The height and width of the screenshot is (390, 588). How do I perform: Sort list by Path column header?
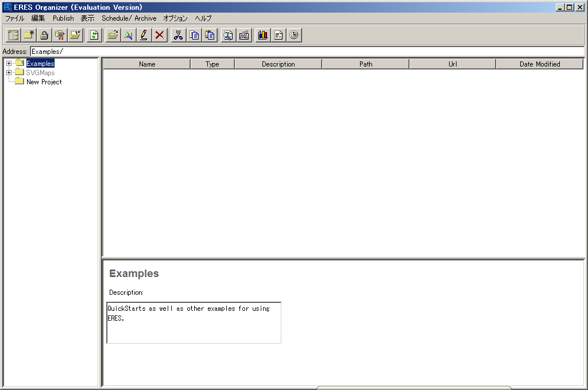(366, 64)
